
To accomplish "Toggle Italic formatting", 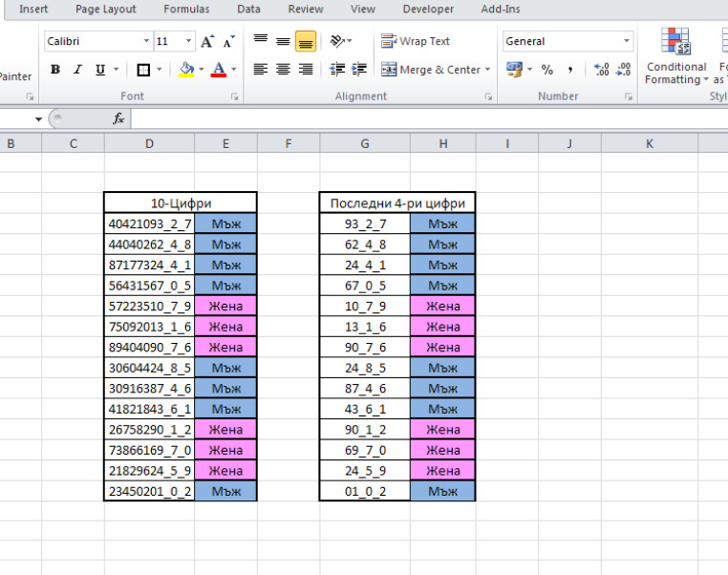I will coord(77,70).
